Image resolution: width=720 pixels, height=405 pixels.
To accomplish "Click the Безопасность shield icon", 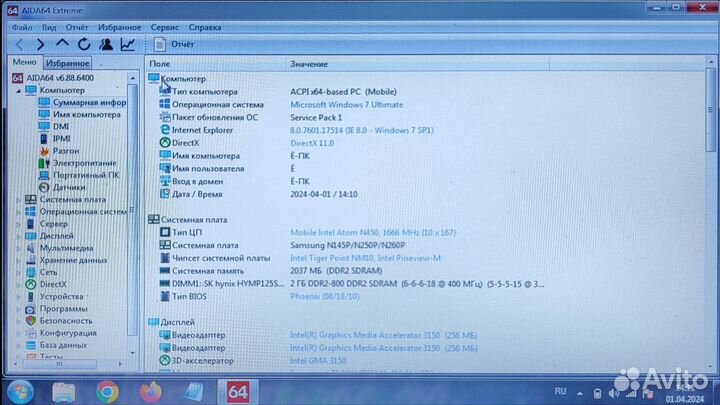I will pos(31,321).
